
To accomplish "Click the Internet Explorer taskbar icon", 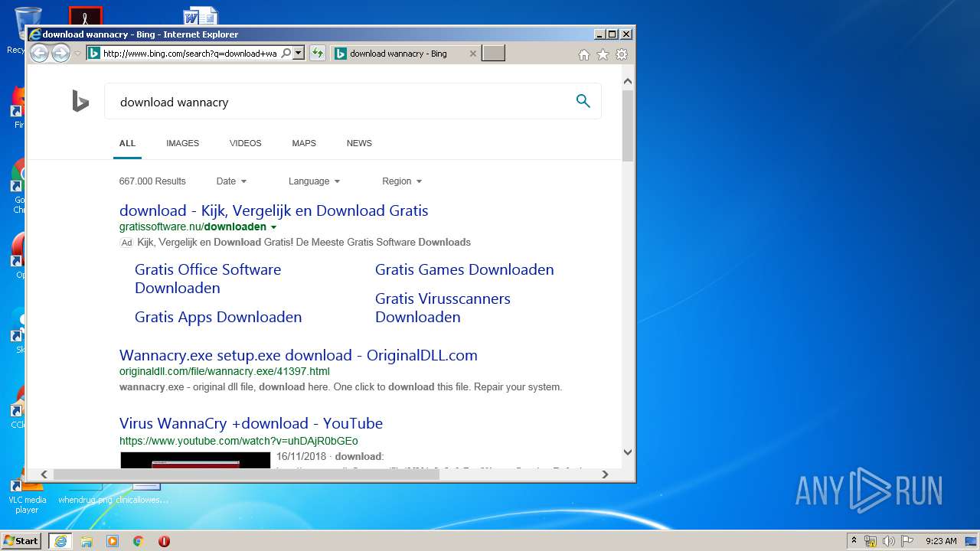I will pos(60,541).
